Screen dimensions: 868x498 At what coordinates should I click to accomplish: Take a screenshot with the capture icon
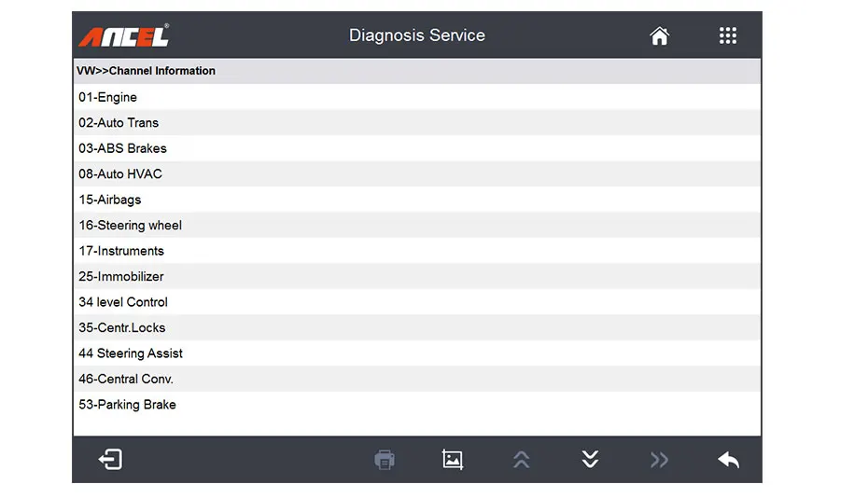click(453, 459)
